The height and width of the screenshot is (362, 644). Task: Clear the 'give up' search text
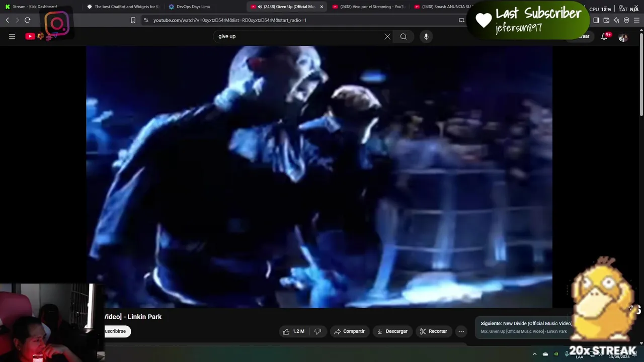point(387,36)
